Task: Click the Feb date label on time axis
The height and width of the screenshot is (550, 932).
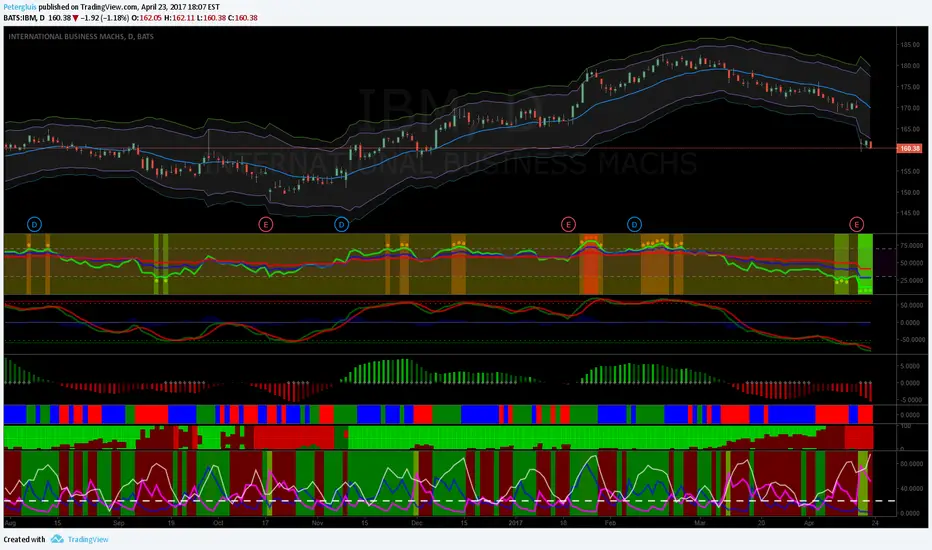Action: tap(610, 523)
